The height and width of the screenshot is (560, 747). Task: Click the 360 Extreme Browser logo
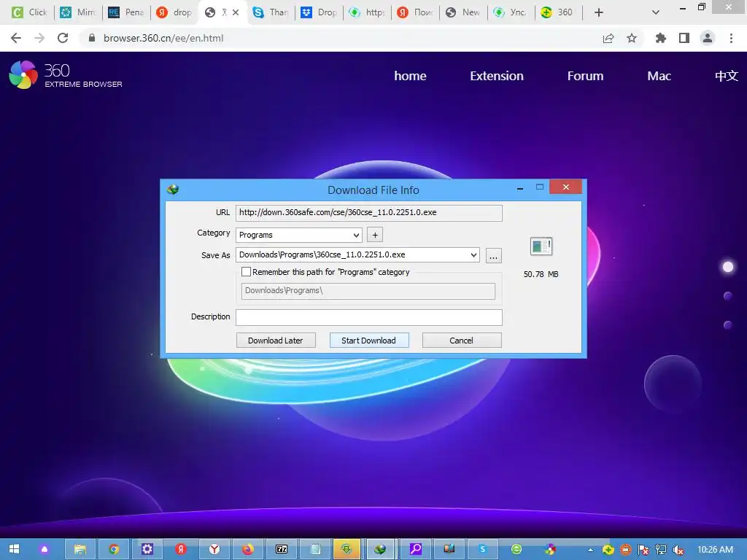pos(65,75)
